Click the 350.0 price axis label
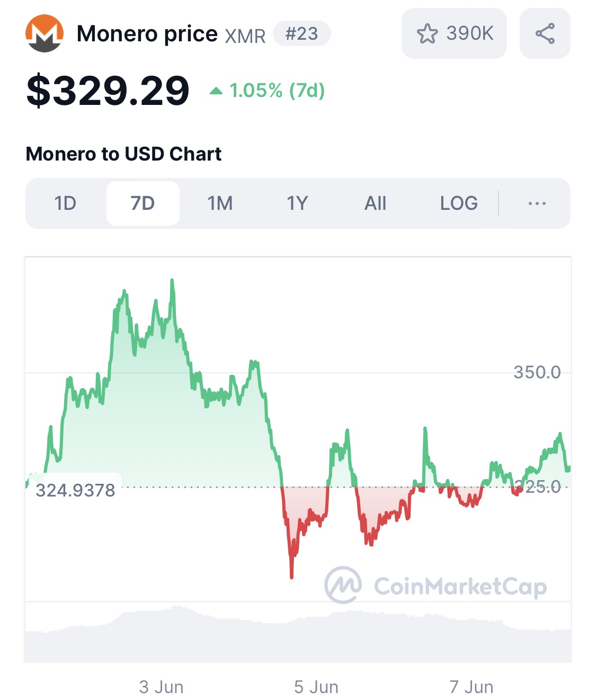 click(537, 372)
